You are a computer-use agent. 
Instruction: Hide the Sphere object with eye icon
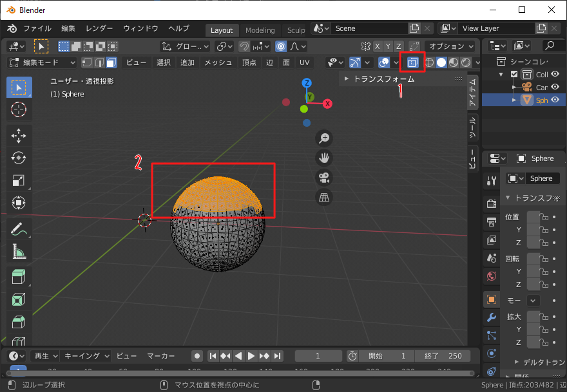[555, 100]
